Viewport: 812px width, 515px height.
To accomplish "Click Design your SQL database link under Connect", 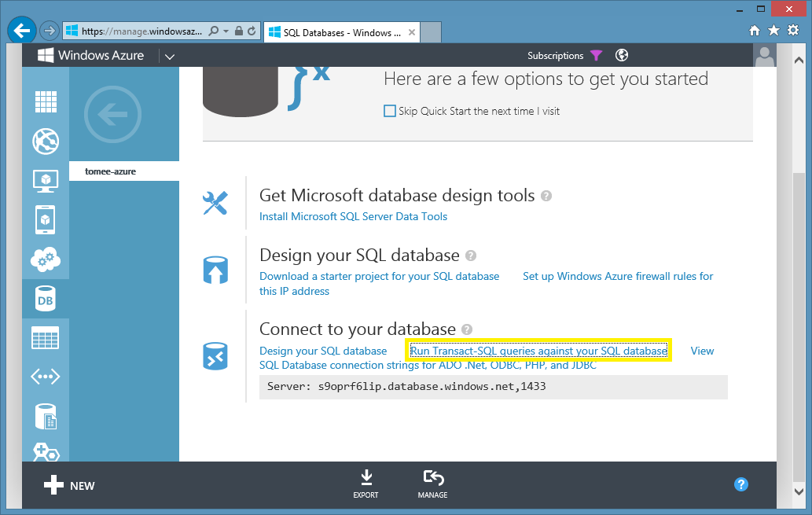I will point(323,351).
